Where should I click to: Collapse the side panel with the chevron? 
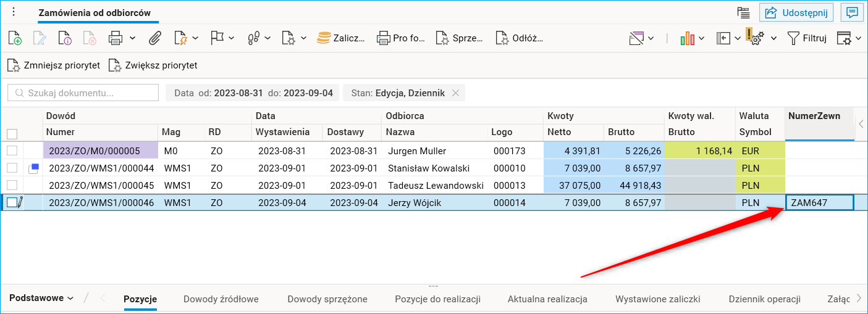[x=861, y=124]
